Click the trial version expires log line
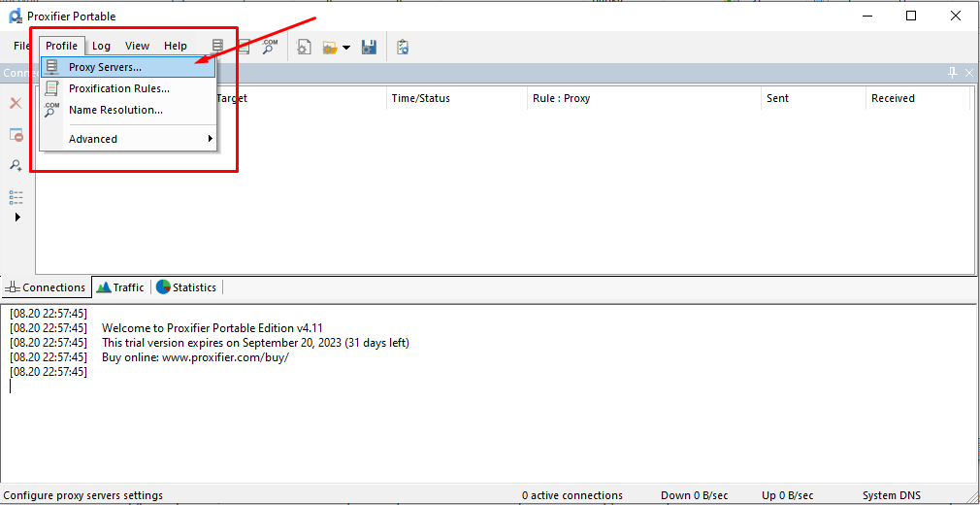The image size is (980, 505). click(x=255, y=343)
